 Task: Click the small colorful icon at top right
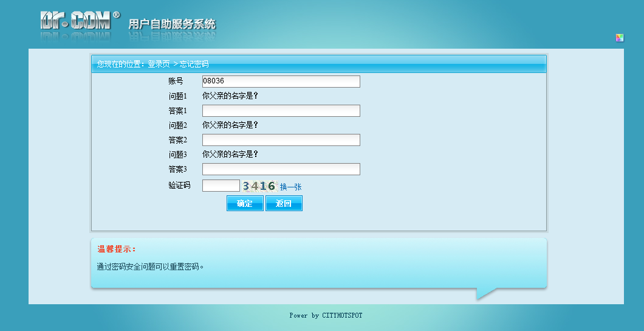click(619, 38)
